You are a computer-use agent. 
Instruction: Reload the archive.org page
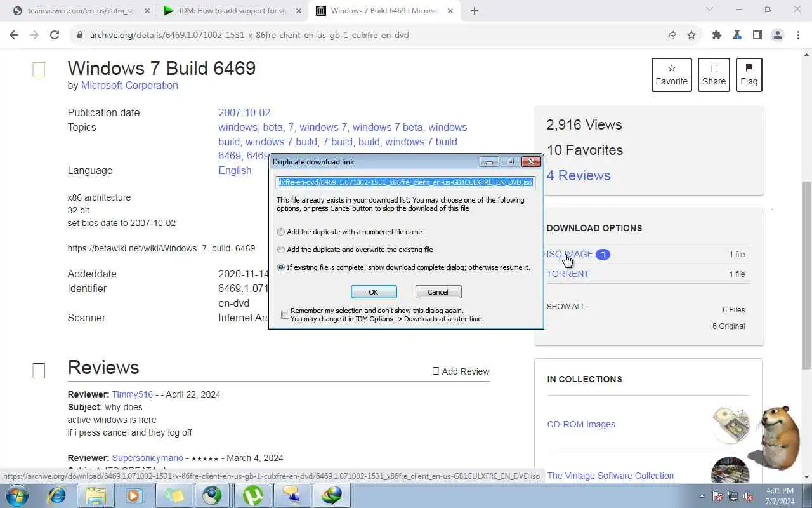pos(55,35)
